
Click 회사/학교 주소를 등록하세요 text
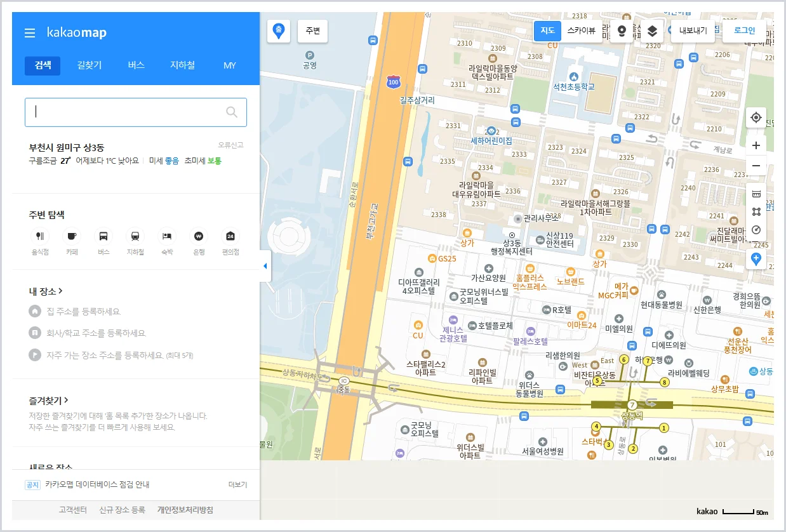(96, 333)
